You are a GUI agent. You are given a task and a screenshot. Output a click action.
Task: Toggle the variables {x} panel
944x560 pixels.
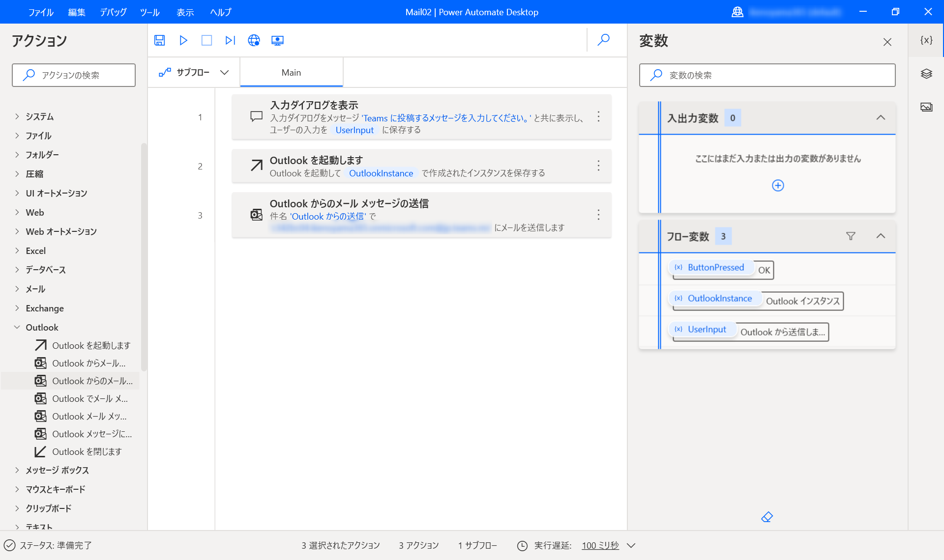(x=926, y=40)
